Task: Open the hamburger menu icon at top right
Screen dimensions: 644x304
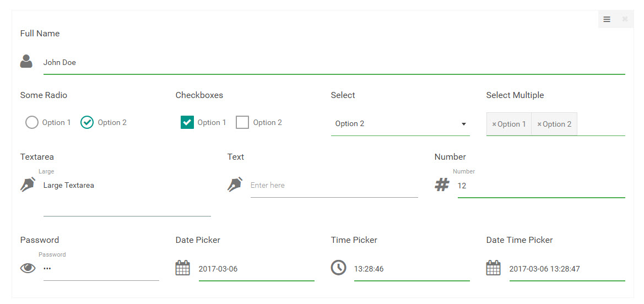Action: [x=607, y=19]
